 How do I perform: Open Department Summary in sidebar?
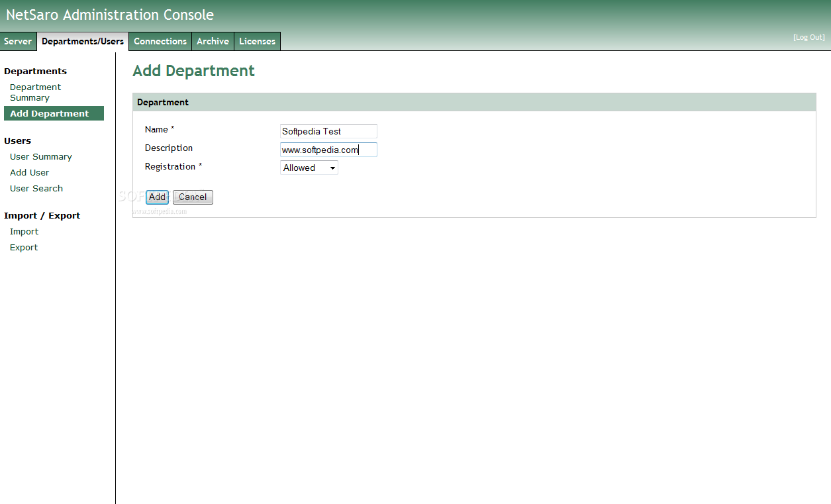(x=35, y=92)
